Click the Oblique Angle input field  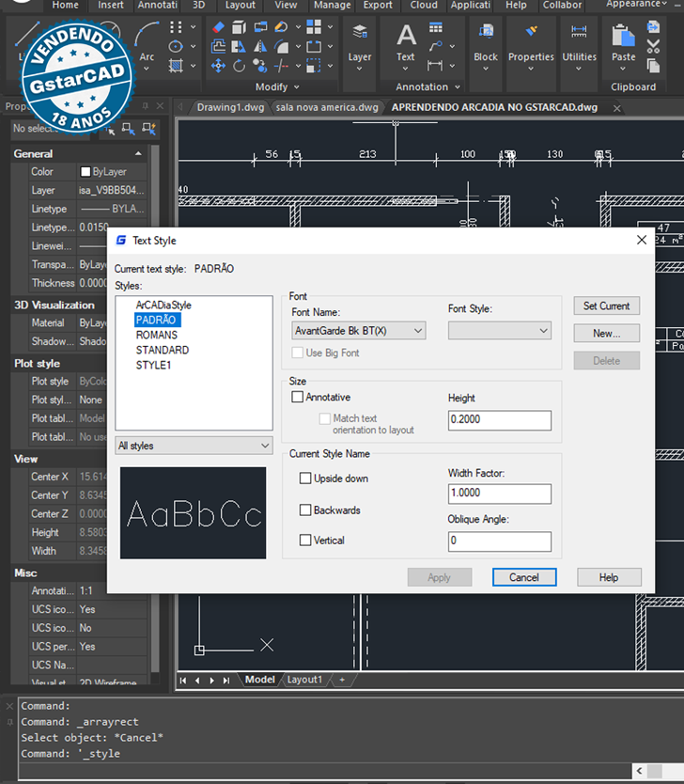(500, 541)
